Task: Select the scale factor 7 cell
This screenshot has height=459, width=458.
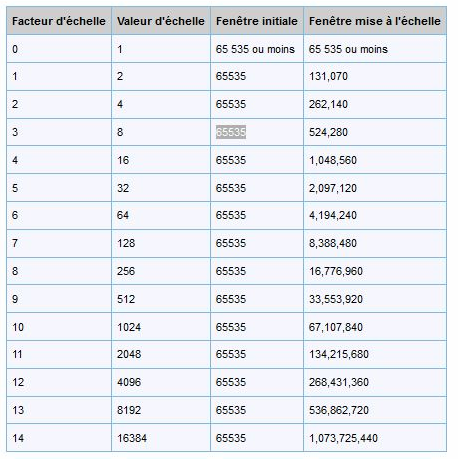Action: (x=59, y=243)
